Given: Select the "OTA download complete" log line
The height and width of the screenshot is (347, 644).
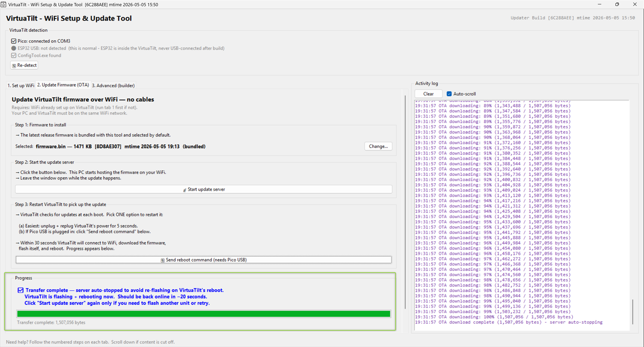Looking at the screenshot, I should pos(509,322).
